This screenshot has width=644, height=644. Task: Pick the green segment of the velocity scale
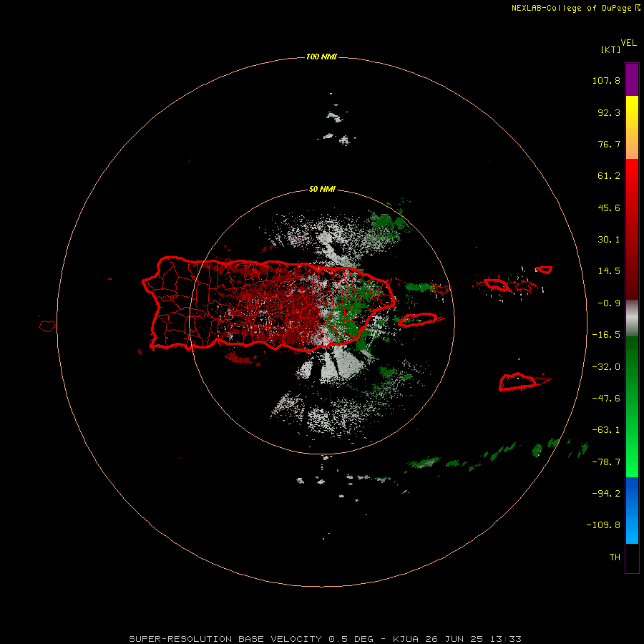coord(632,406)
